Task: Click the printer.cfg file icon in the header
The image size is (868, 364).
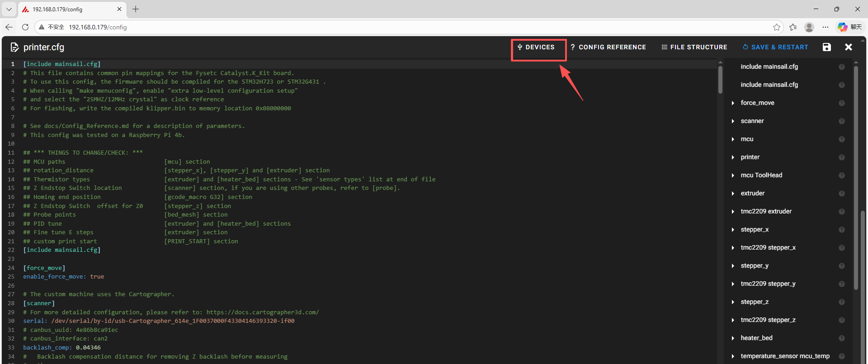Action: coord(14,47)
